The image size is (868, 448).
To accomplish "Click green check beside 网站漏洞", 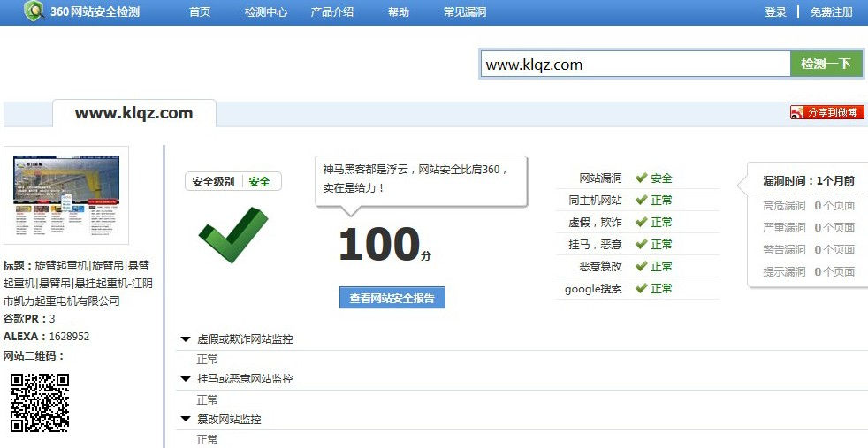I will click(x=641, y=178).
